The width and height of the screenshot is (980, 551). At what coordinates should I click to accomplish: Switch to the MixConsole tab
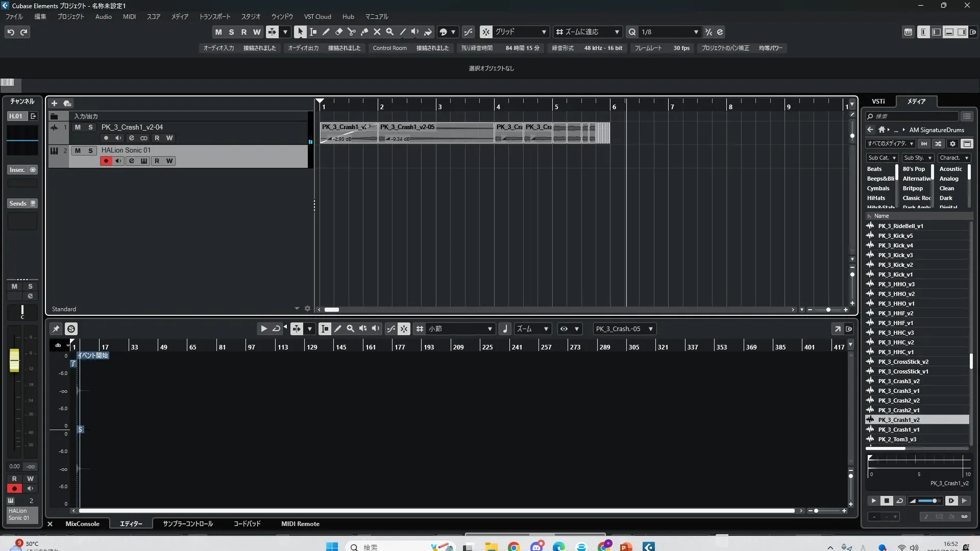tap(82, 524)
